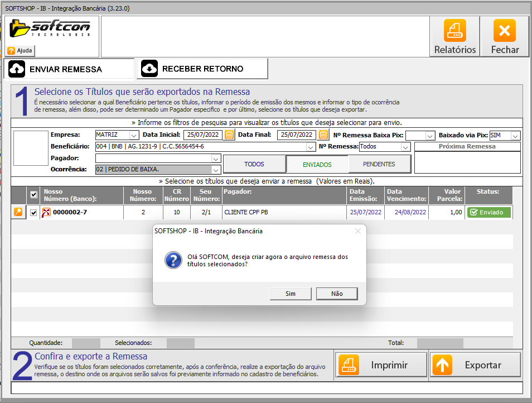The height and width of the screenshot is (403, 532).
Task: Confirm the dialog by clicking Sim
Action: (290, 294)
